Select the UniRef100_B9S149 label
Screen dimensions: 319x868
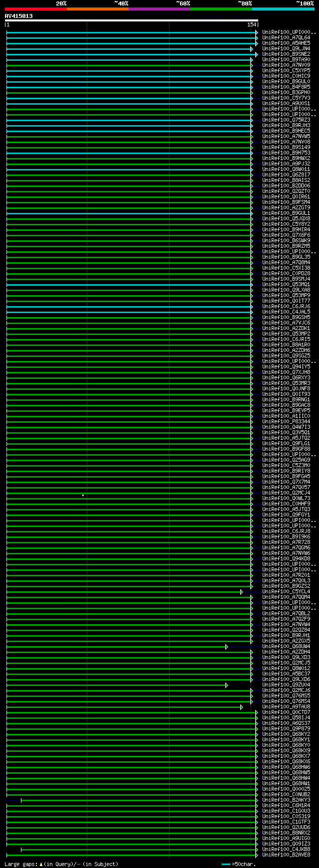tap(286, 148)
